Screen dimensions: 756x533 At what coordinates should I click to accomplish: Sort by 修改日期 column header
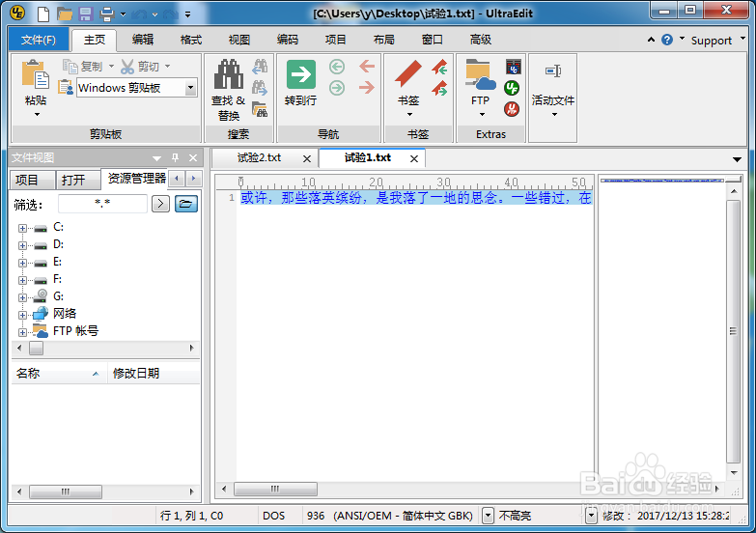click(x=154, y=374)
